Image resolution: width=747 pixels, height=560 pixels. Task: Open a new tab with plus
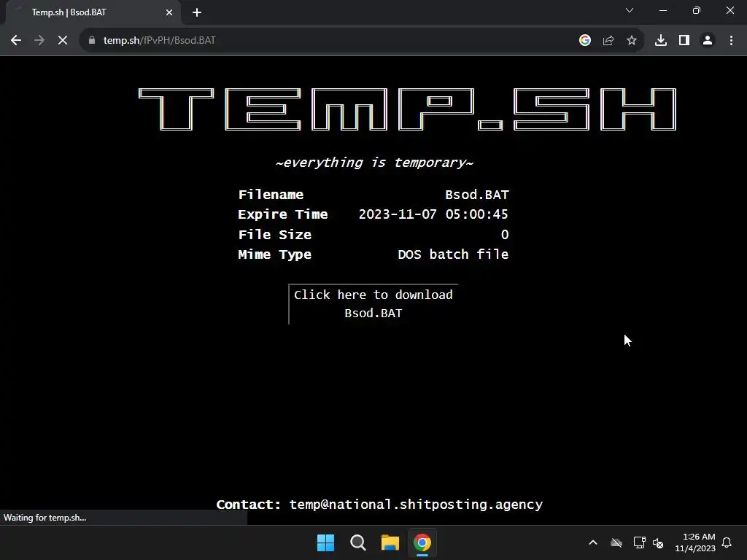tap(197, 12)
